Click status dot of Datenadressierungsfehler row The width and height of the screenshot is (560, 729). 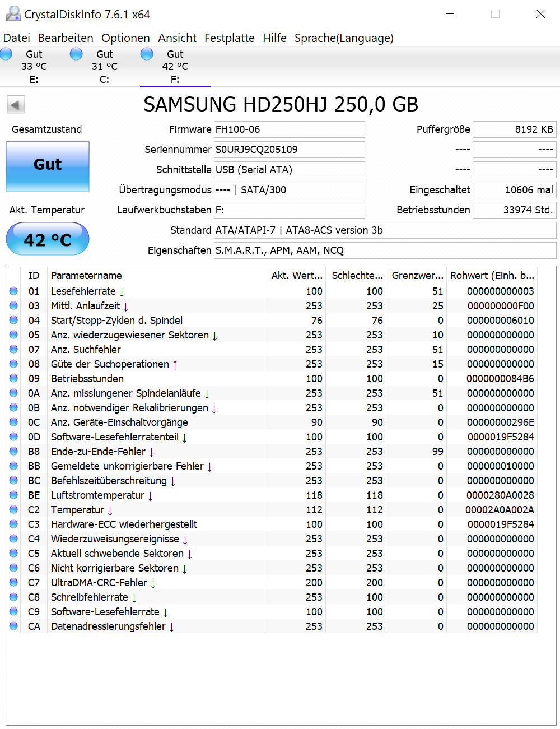pyautogui.click(x=13, y=626)
